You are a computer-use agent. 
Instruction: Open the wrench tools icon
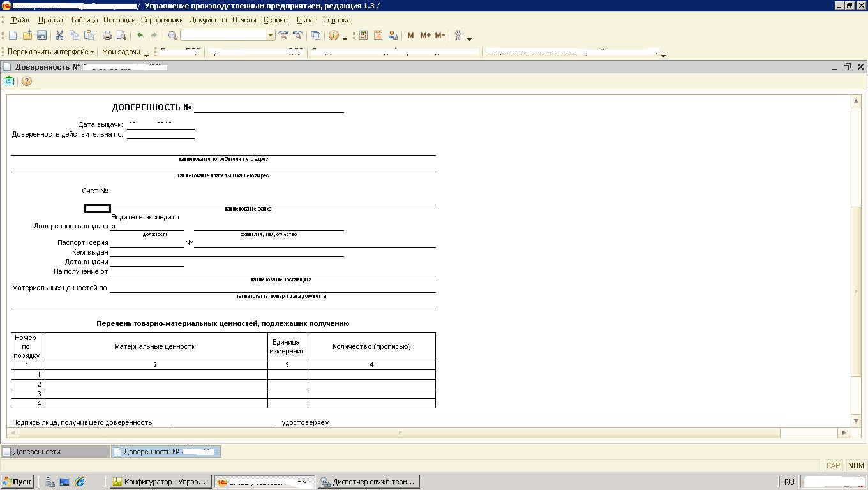[x=458, y=36]
